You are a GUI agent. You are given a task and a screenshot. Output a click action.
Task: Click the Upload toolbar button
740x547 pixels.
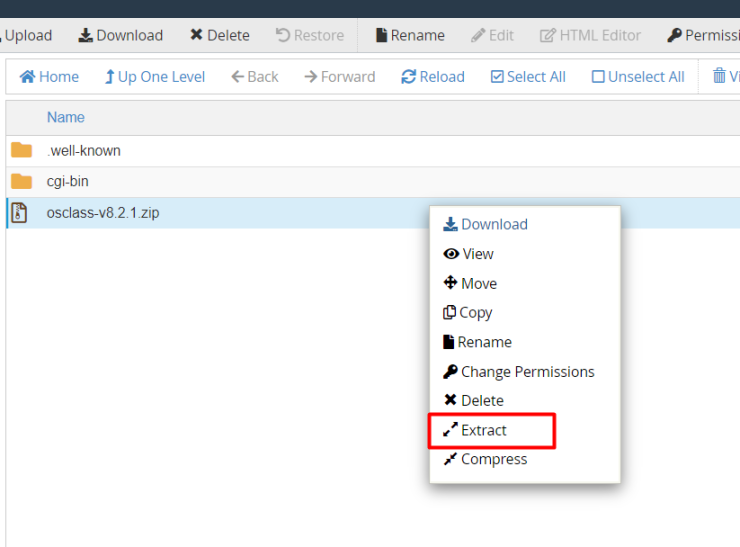[x=26, y=35]
